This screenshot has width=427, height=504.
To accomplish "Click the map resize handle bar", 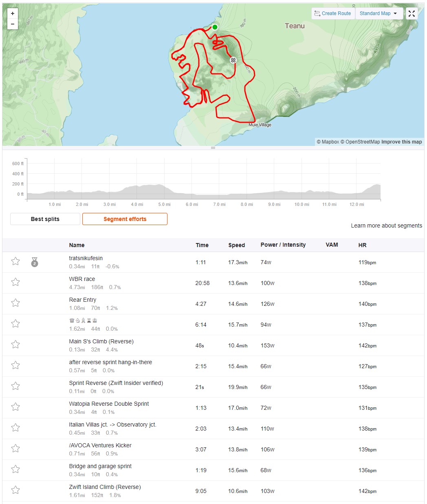I will click(x=213, y=148).
